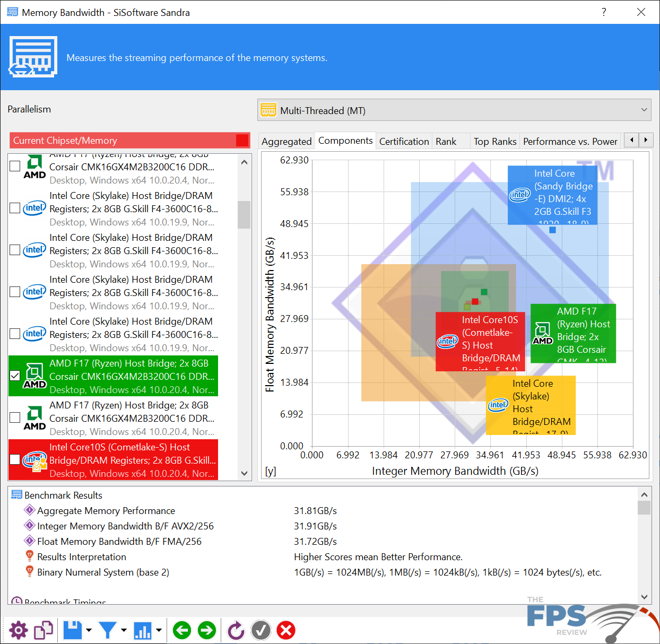This screenshot has height=644, width=660.
Task: Click the red color swatch beside Current Chipset/Memory
Action: (242, 140)
